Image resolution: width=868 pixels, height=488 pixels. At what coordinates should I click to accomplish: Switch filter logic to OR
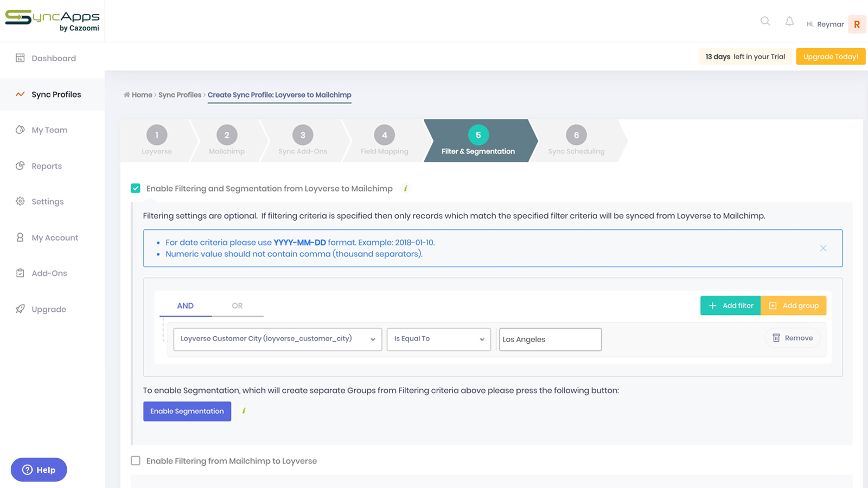click(x=237, y=306)
